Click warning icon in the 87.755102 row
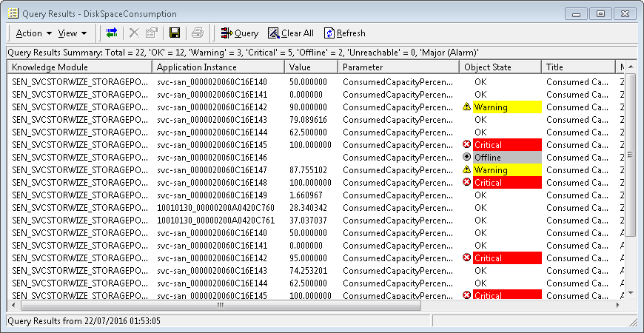This screenshot has width=644, height=333. click(x=466, y=169)
